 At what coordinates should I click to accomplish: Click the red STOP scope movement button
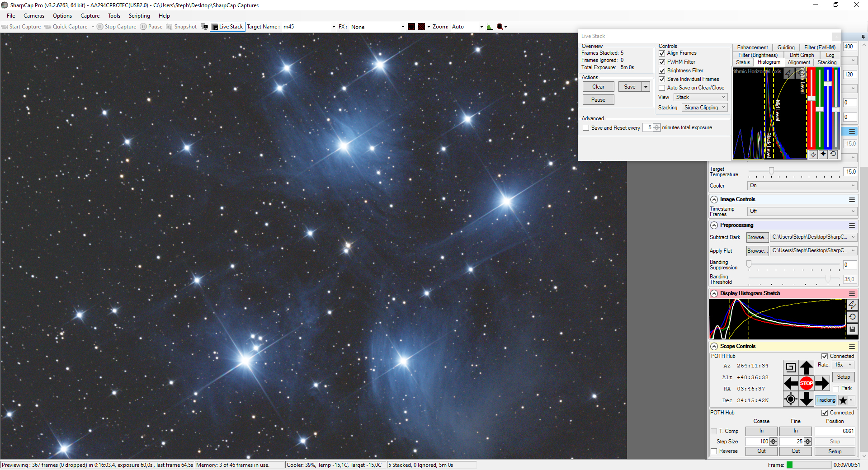807,383
